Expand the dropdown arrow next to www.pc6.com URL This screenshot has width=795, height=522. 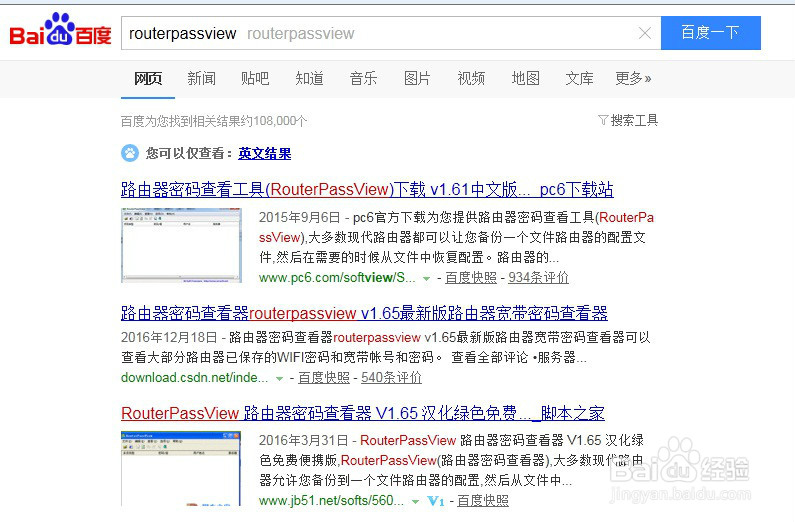tap(426, 279)
